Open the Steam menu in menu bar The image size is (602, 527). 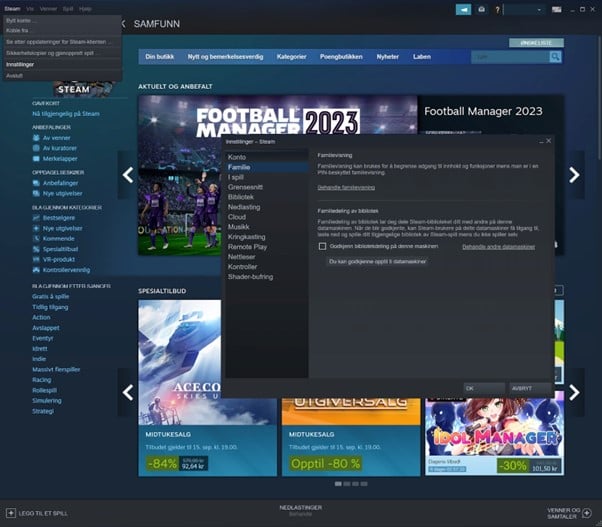tap(12, 8)
